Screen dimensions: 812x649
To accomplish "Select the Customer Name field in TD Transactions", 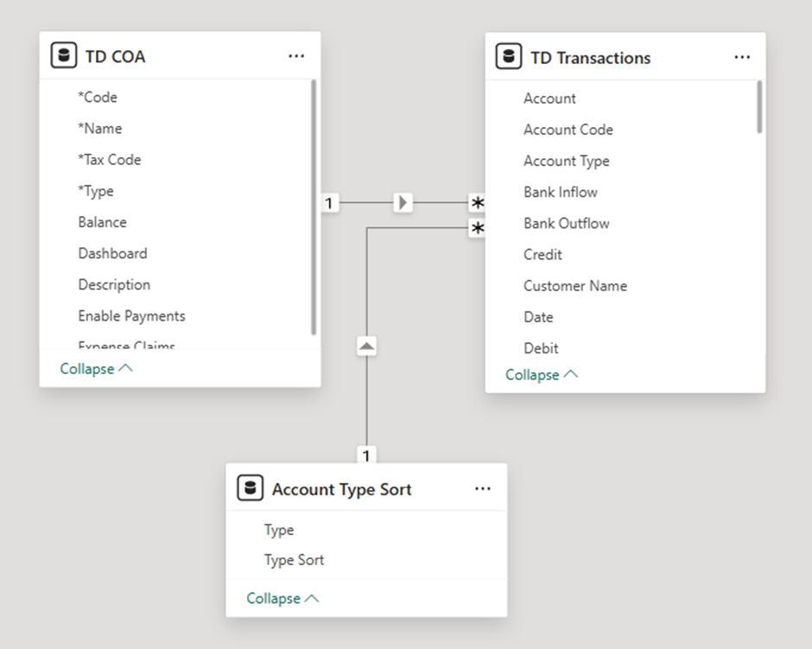I will (574, 285).
